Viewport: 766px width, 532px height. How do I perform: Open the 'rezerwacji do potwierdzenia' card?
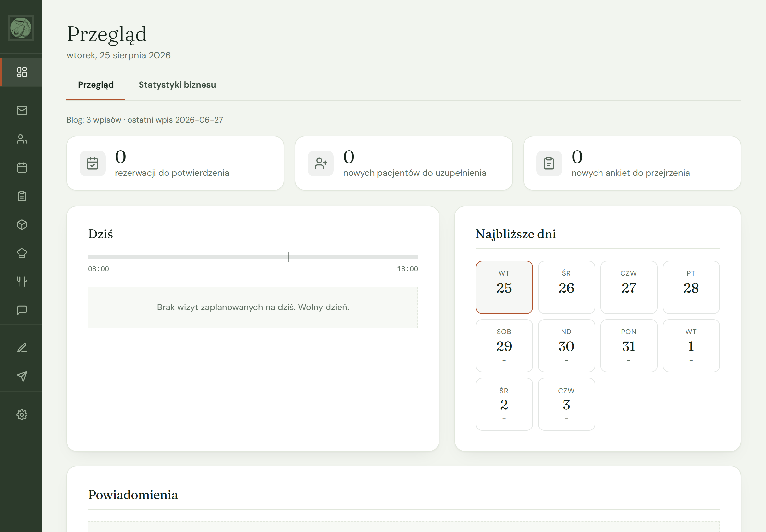(175, 163)
